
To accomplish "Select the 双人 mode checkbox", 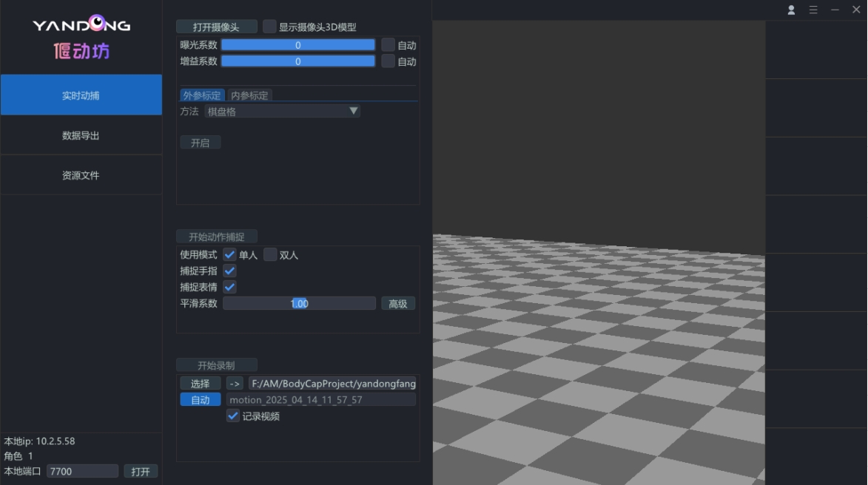I will click(271, 254).
